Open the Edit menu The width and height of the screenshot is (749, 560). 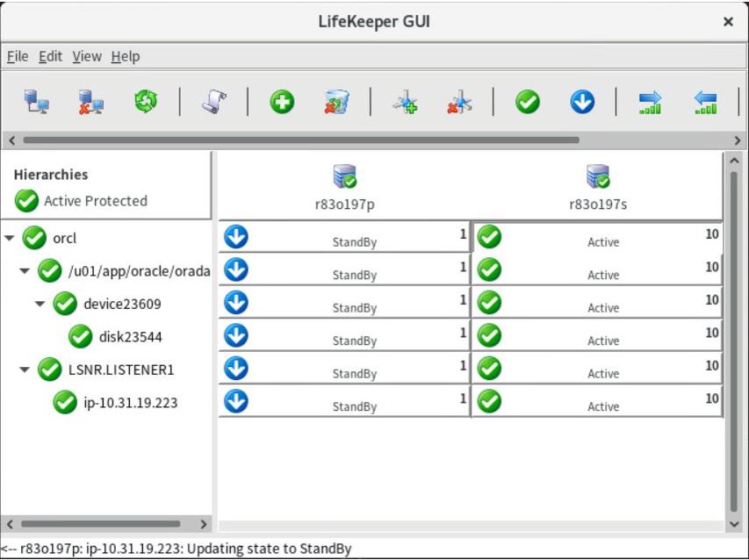point(50,56)
